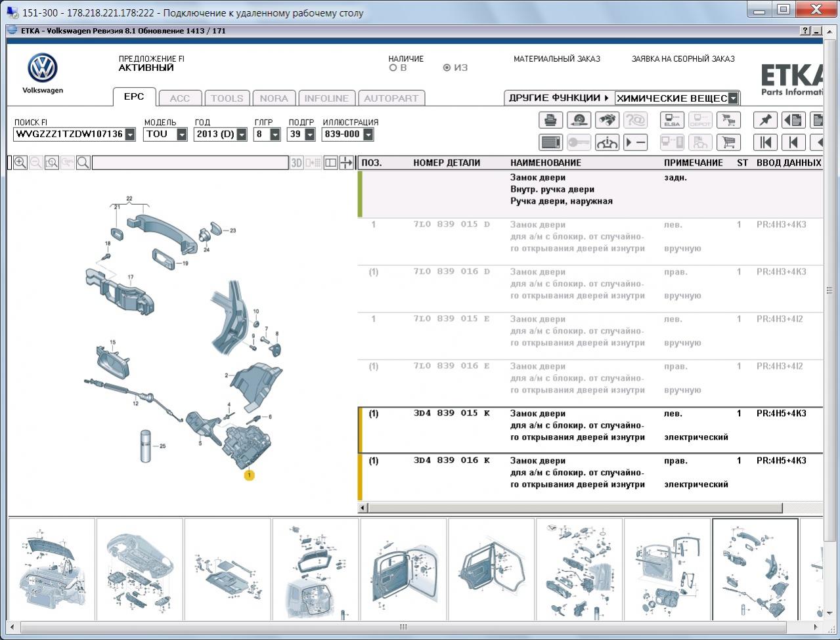Expand the ДРУГИЕ ФУНКЦИИ menu
Screen dimensions: 840x640
point(558,98)
